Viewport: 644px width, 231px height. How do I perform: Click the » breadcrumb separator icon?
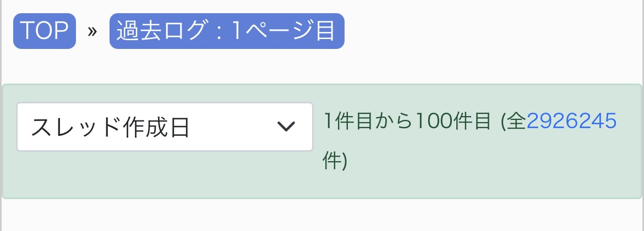click(x=92, y=31)
